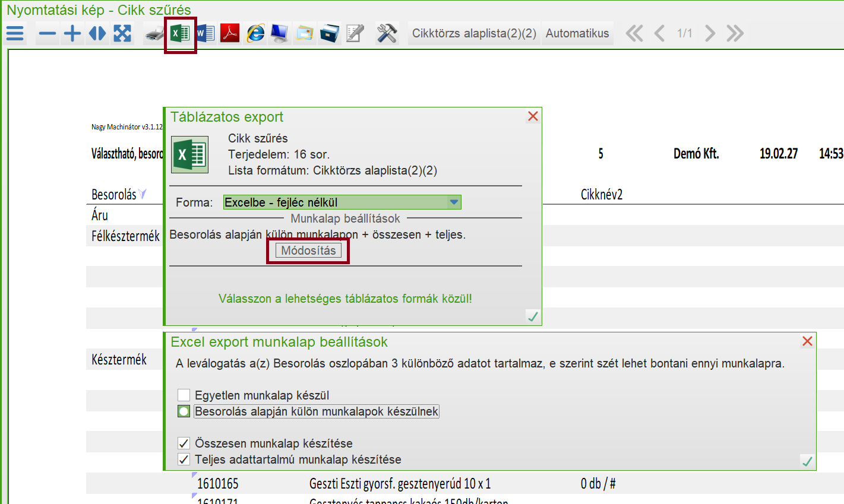Click the file drawer archive icon

tap(330, 33)
